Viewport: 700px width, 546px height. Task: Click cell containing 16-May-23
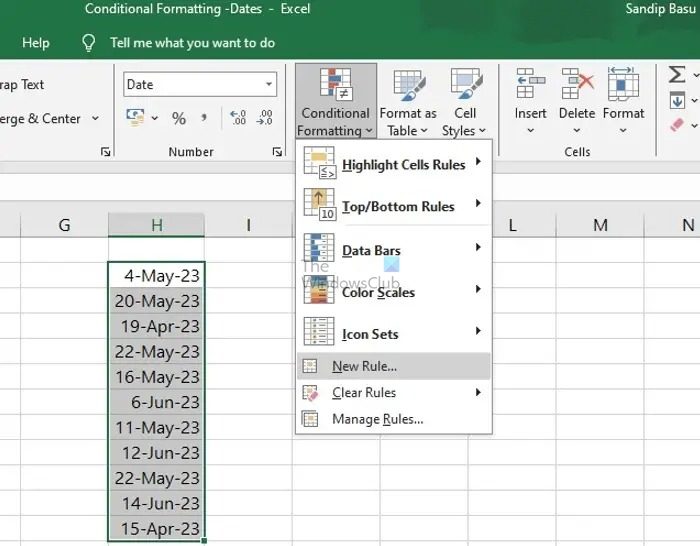click(156, 377)
